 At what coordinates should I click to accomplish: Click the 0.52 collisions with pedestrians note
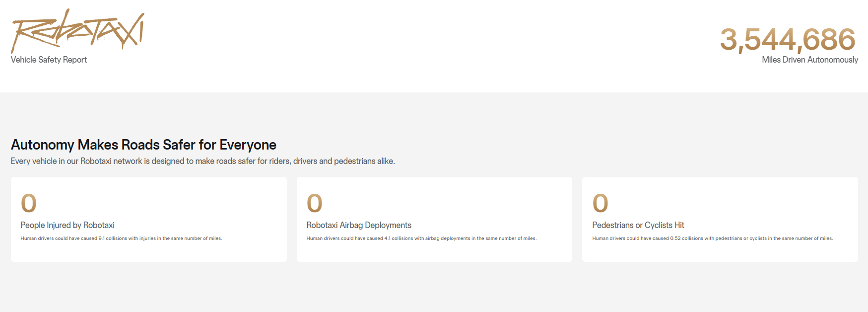click(713, 238)
